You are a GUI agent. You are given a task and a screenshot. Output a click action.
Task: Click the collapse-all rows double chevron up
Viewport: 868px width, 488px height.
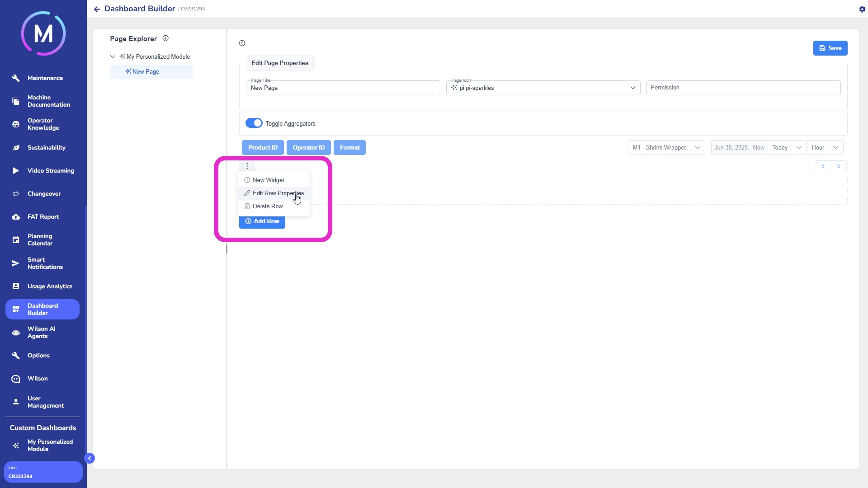[823, 166]
